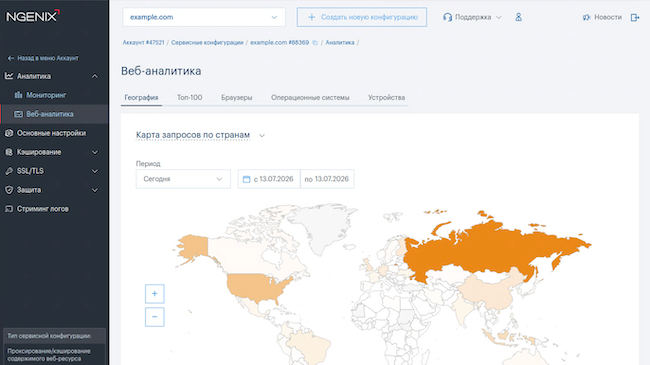Click the Кэширование icon

[x=9, y=152]
